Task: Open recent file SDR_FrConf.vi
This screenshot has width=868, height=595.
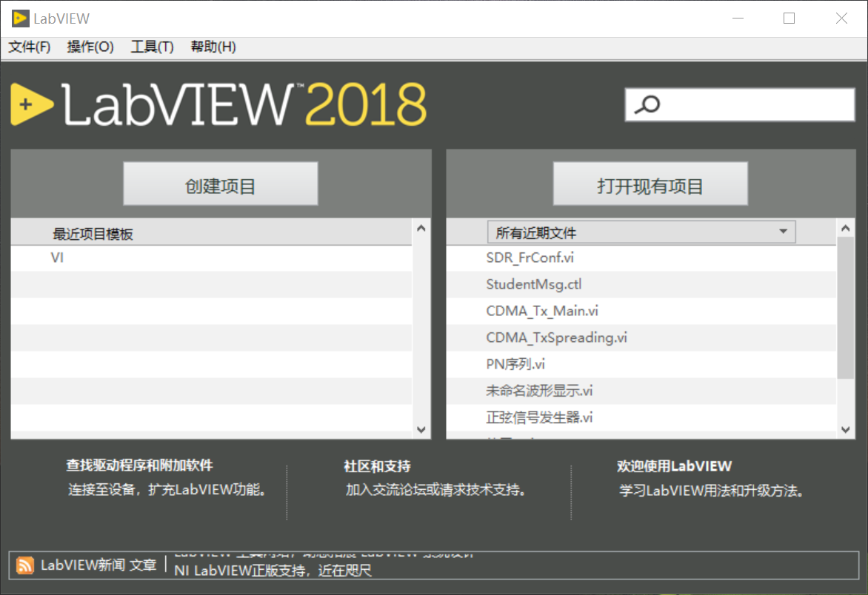Action: click(x=530, y=258)
